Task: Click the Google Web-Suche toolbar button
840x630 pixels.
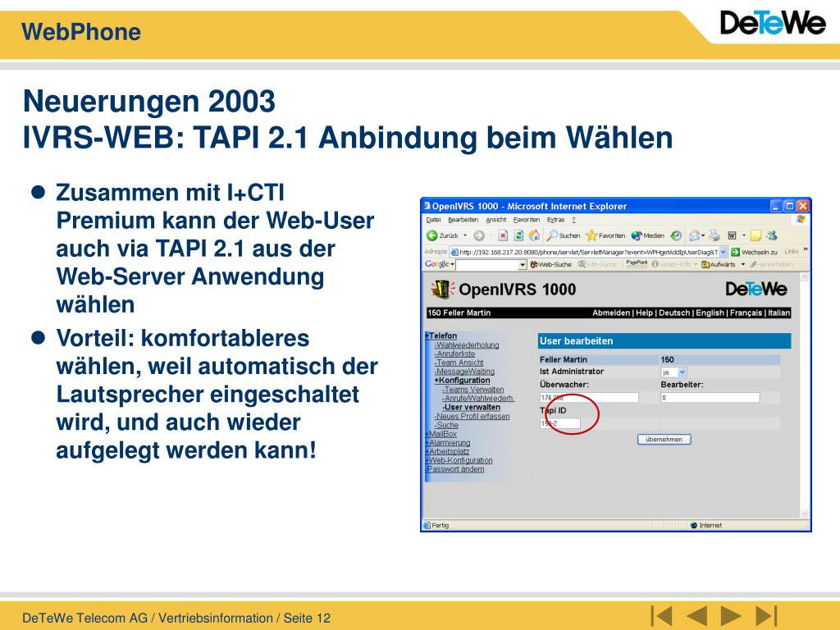Action: click(550, 265)
